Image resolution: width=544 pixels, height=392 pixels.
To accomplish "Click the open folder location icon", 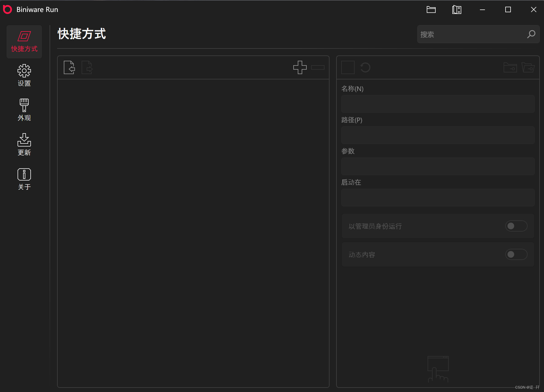I will (528, 67).
